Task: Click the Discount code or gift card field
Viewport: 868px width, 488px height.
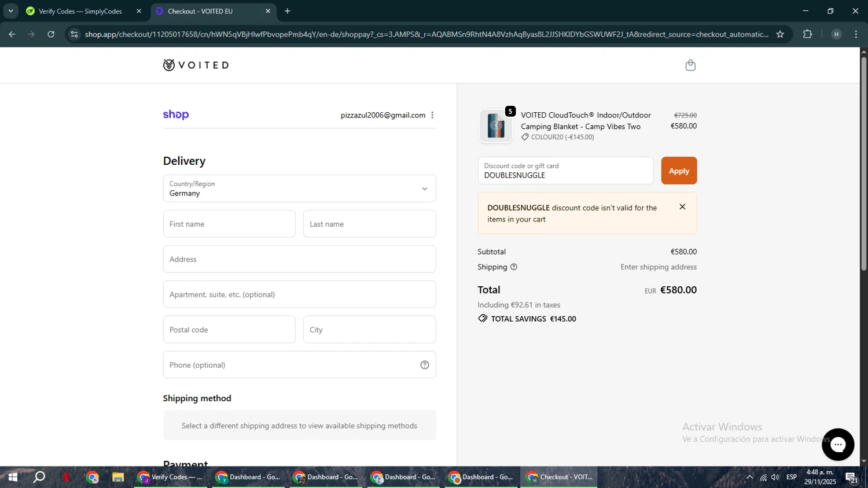Action: tap(565, 171)
